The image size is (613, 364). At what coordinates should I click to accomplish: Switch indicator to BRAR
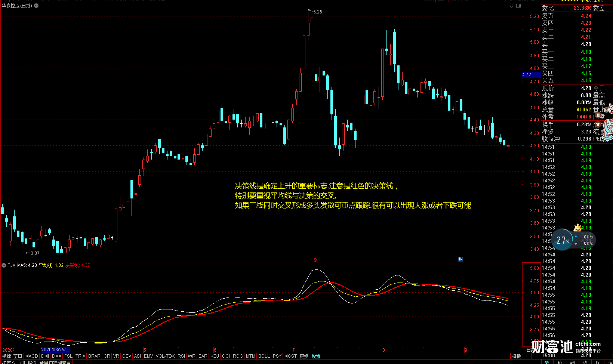coord(94,356)
